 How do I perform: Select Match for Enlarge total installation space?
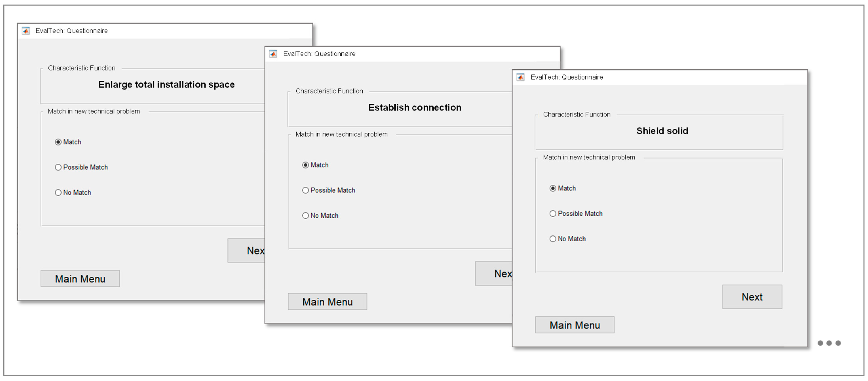58,142
